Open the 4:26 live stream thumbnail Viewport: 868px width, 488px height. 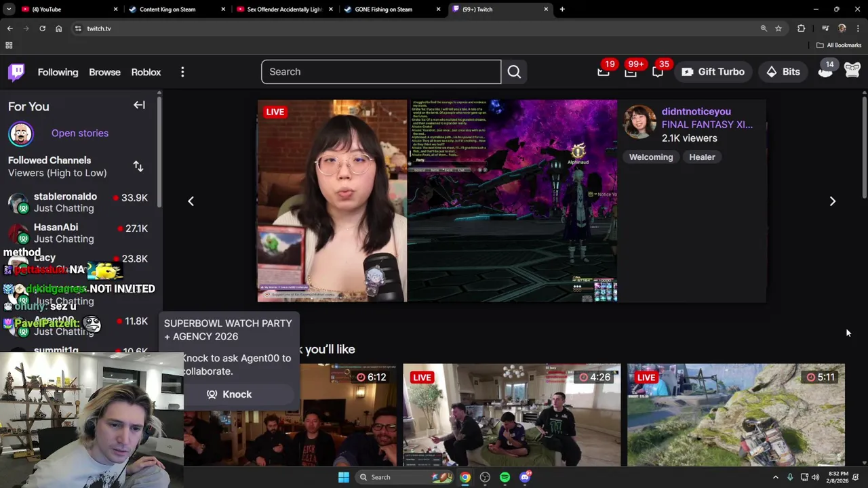tap(512, 415)
